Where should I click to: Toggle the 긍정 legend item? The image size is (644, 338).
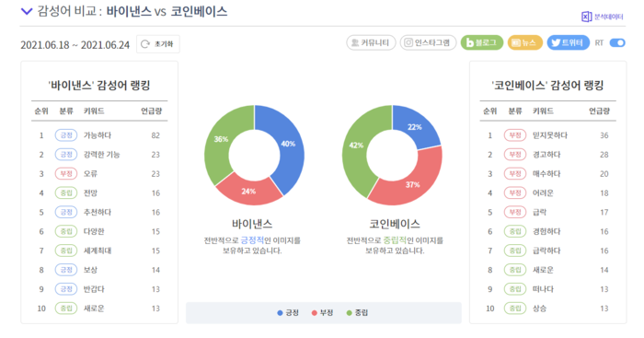(288, 313)
